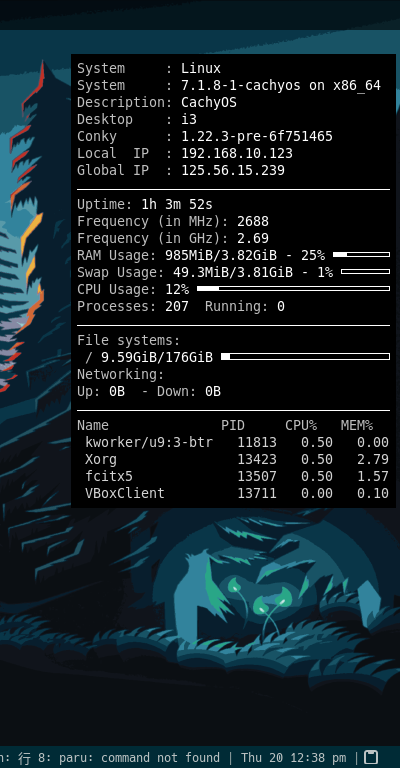Click the PID column header
This screenshot has height=768, width=400.
point(233,425)
